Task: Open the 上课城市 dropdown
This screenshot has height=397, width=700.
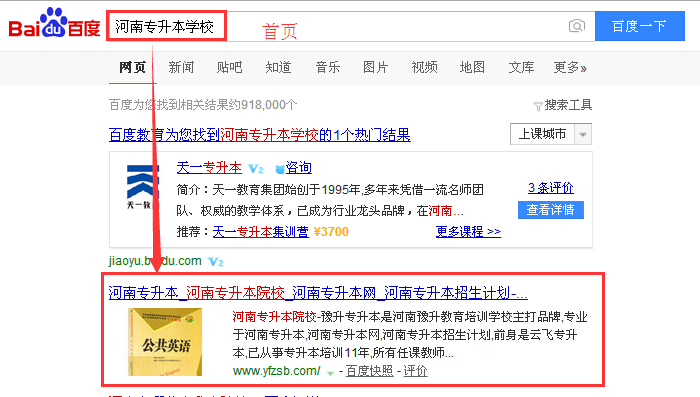Action: [551, 134]
